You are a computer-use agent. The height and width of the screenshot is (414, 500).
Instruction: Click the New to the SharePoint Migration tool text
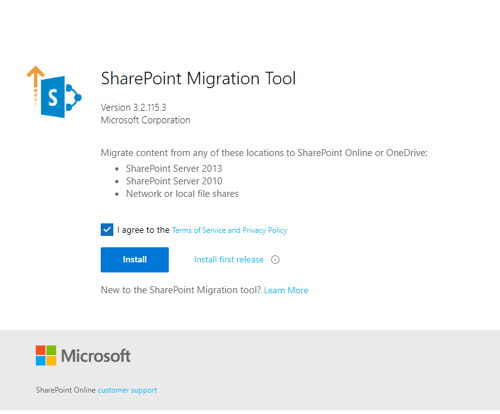click(181, 290)
